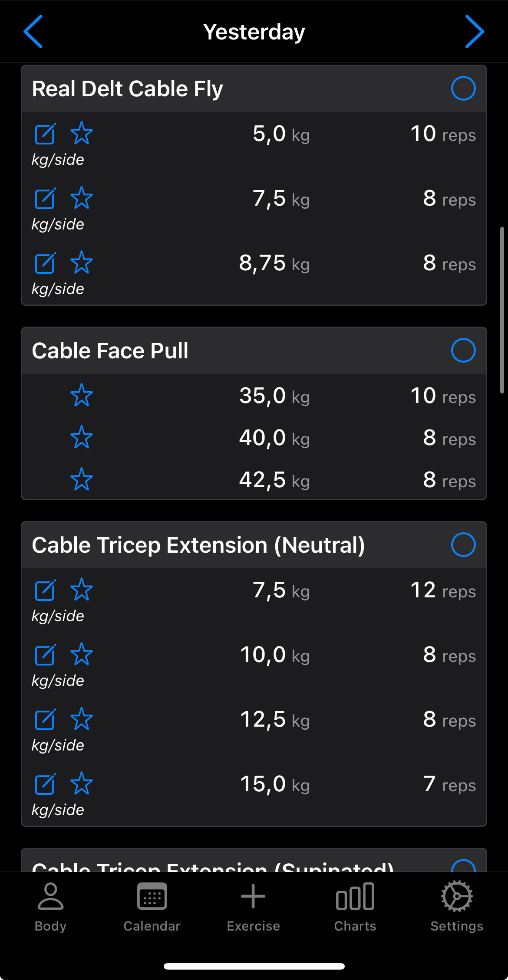The width and height of the screenshot is (508, 980).
Task: Click the vertical scroll indicator
Action: (502, 310)
